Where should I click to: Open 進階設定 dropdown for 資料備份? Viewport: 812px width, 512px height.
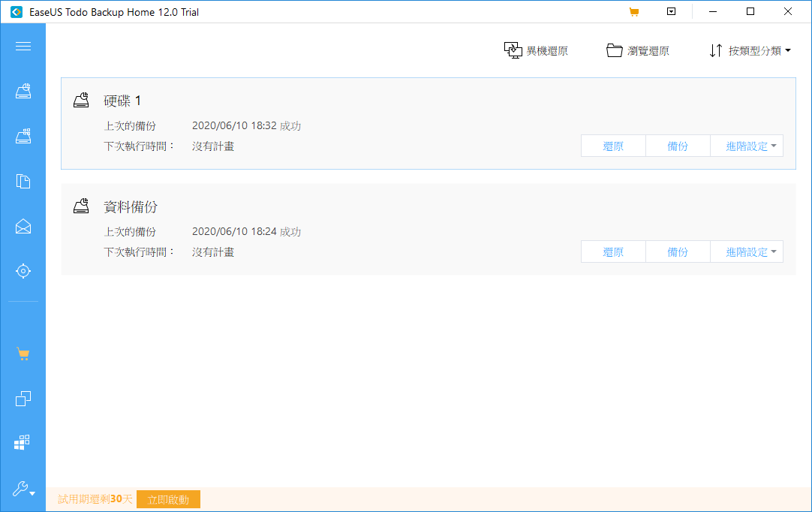point(746,251)
